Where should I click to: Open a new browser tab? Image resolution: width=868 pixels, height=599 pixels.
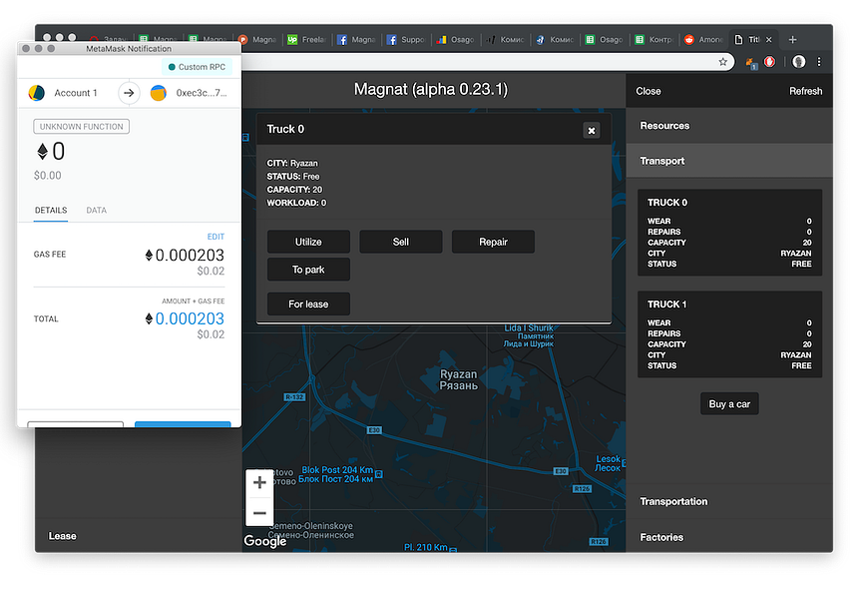pos(793,39)
